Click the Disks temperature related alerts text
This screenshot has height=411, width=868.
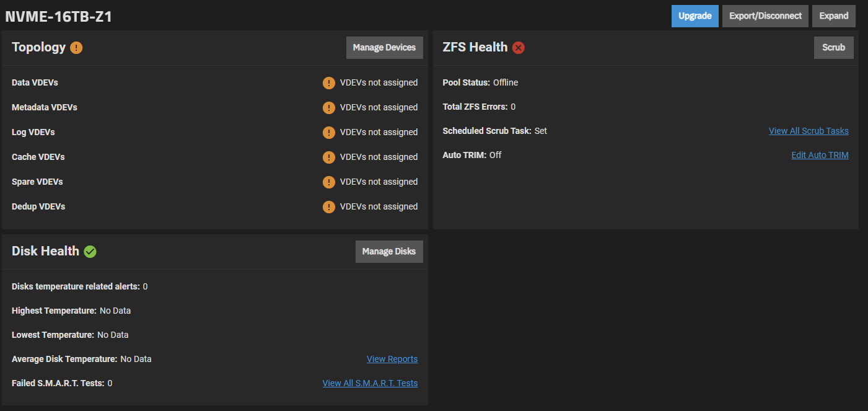(80, 286)
